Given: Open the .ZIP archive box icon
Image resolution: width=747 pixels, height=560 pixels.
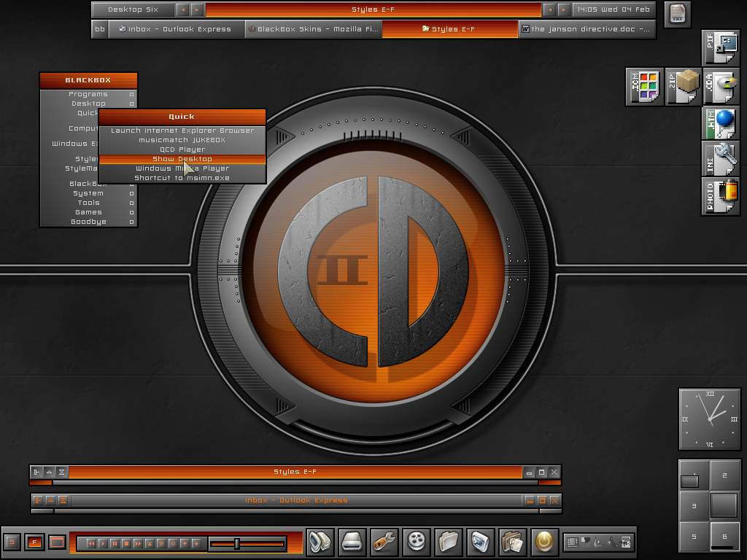Looking at the screenshot, I should (x=683, y=87).
